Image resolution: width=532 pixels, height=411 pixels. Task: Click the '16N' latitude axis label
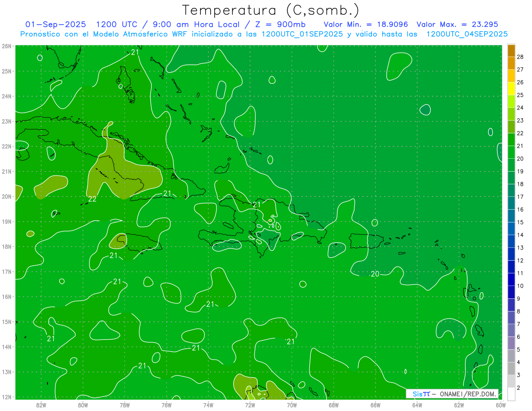click(7, 297)
